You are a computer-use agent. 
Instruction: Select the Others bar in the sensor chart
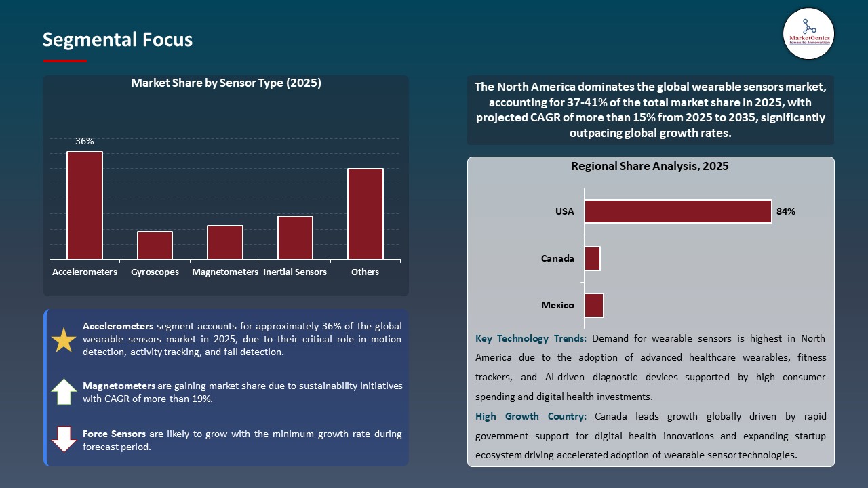click(x=365, y=213)
